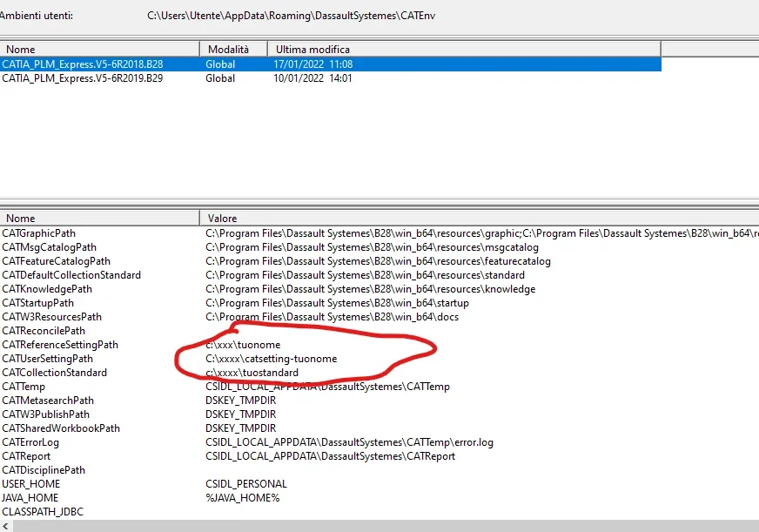Click the value C:\xxxx\catsetting-tuonome
Image resolution: width=759 pixels, height=532 pixels.
click(271, 359)
